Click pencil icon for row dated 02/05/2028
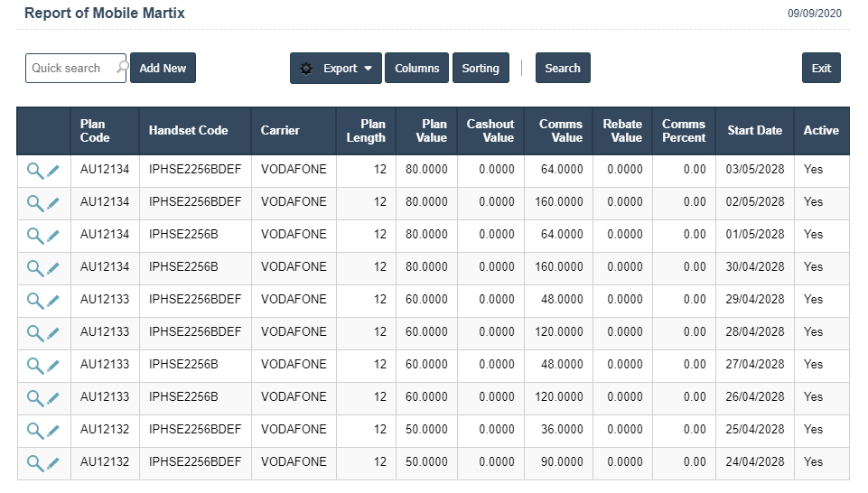 pos(53,203)
